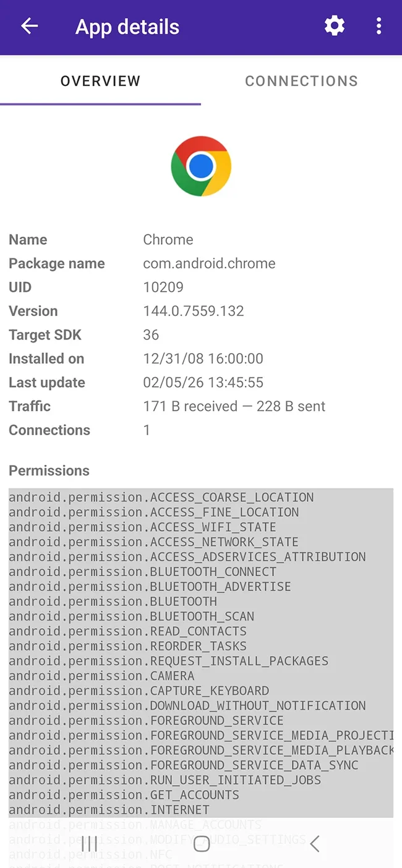Viewport: 402px width, 868px height.
Task: Tap the INTERNET permission entry
Action: (109, 809)
